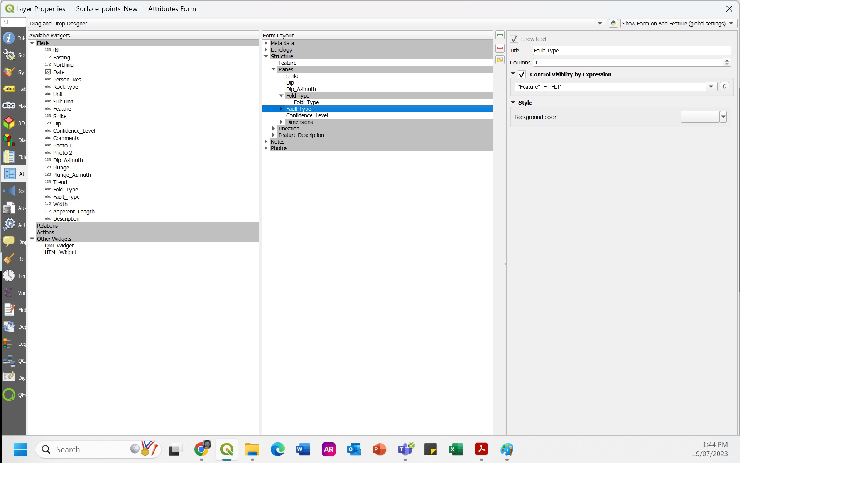Open Show Form on Add Feature dropdown
Image resolution: width=868 pixels, height=491 pixels.
[x=678, y=24]
